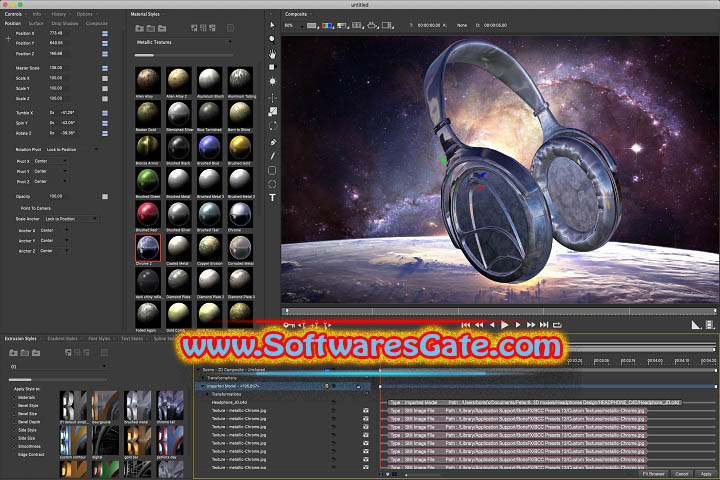Open Scale Anchor Lock to Position dropdown
This screenshot has height=480, width=720.
point(71,219)
